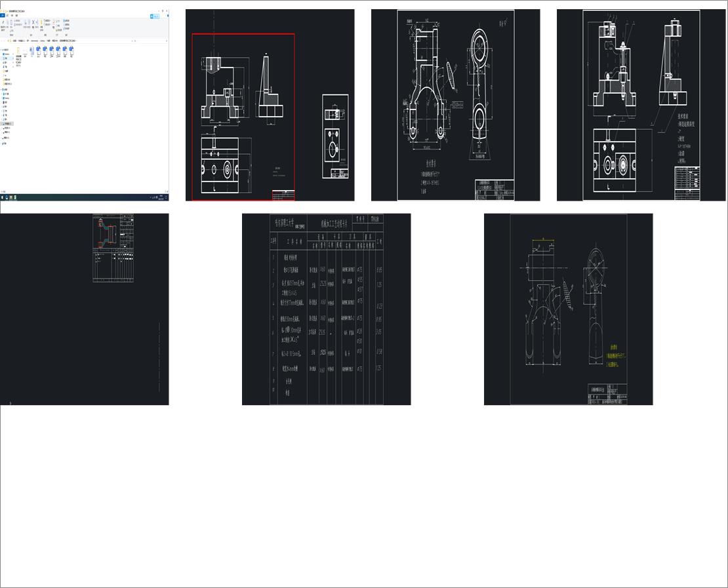Click the scissors cut icon in Explorer ribbon
This screenshot has height=588, width=728.
(x=33, y=22)
